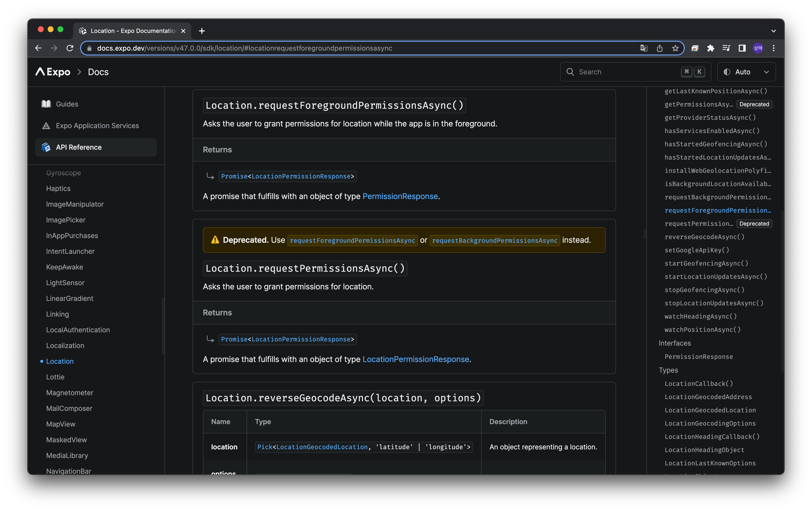Open the Chrome three-dot menu
Screen dimensions: 812x511
click(773, 48)
